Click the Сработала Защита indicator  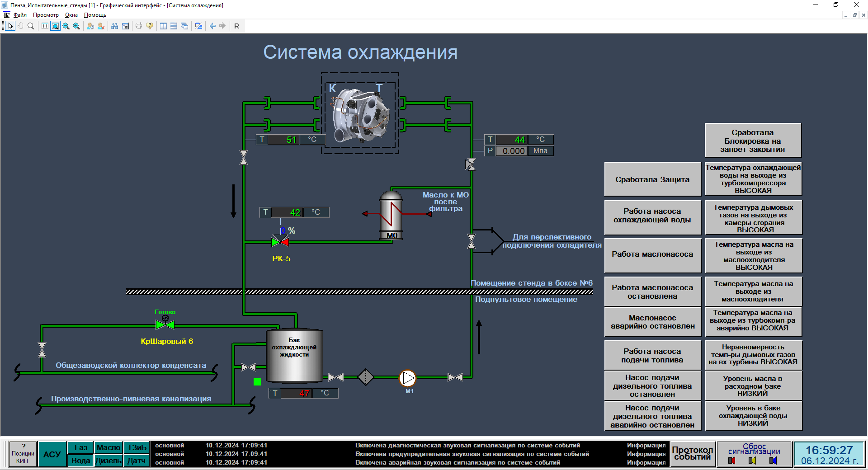tap(652, 179)
